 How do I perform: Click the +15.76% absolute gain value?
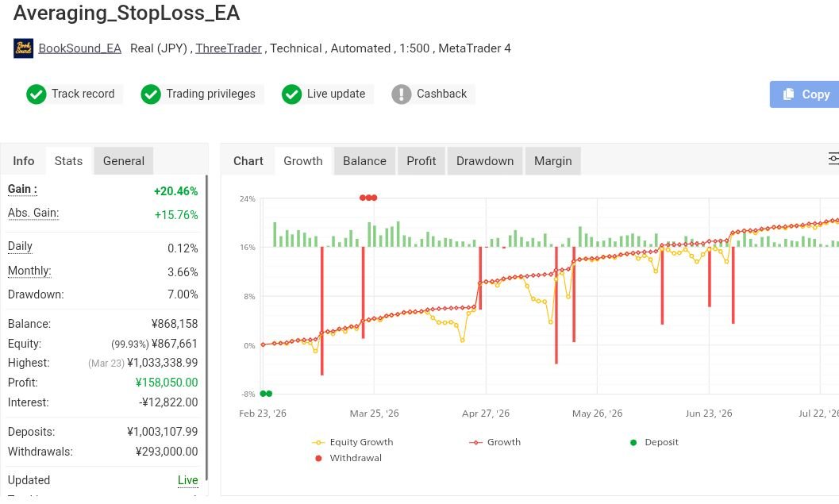click(176, 215)
